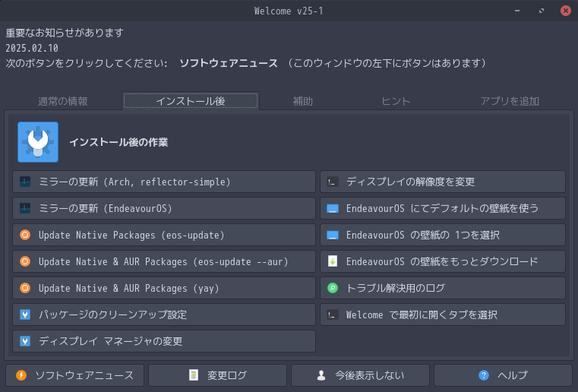The image size is (578, 392).
Task: Open the 補助 tab
Action: [303, 101]
